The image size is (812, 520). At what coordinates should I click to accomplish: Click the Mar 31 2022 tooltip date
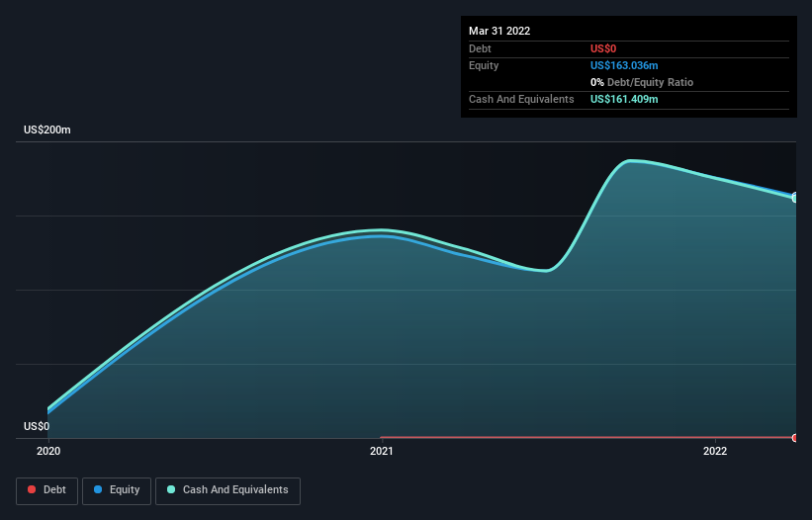click(x=499, y=31)
